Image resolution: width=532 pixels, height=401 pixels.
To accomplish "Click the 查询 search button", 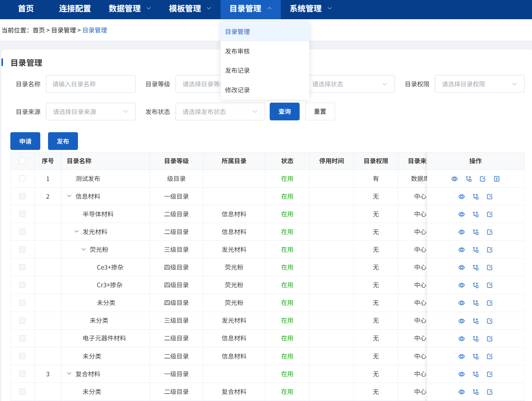I will (284, 112).
